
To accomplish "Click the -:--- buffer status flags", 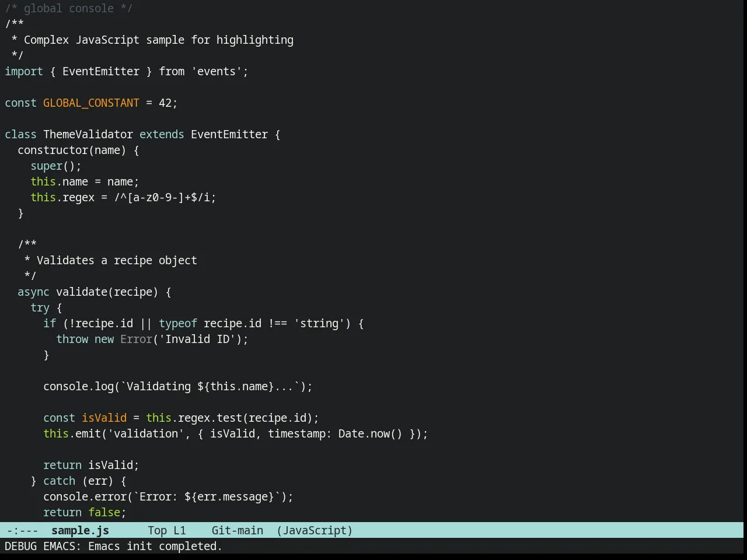I will pos(22,530).
